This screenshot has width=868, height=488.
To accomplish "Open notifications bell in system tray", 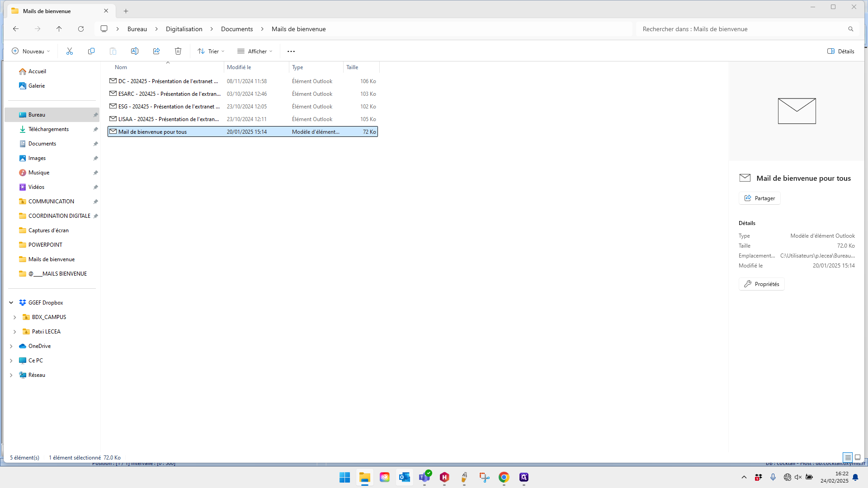I will (x=855, y=477).
